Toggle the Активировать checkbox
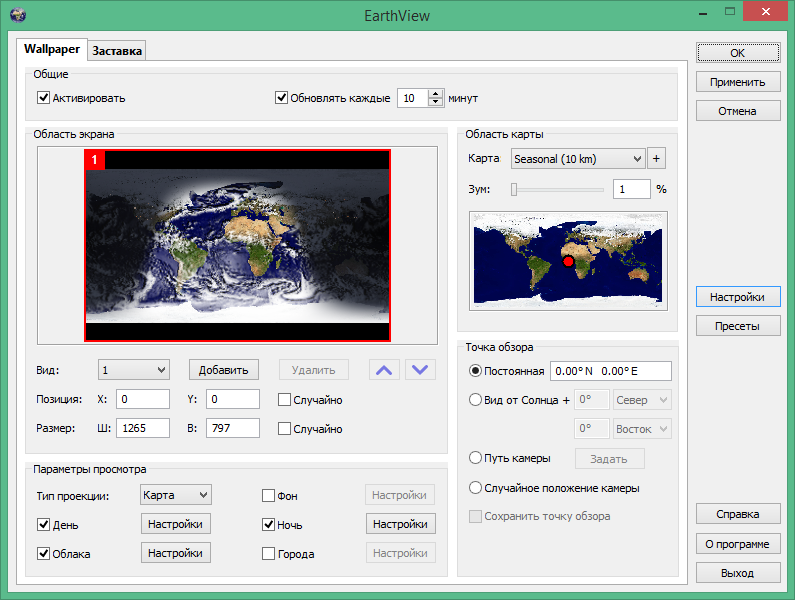 pyautogui.click(x=44, y=98)
